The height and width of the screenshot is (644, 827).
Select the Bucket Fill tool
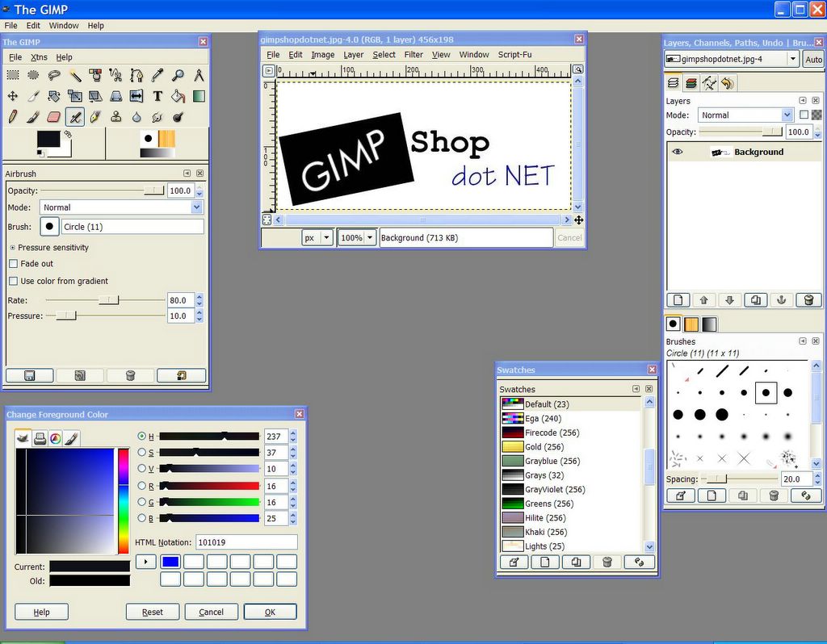click(178, 96)
